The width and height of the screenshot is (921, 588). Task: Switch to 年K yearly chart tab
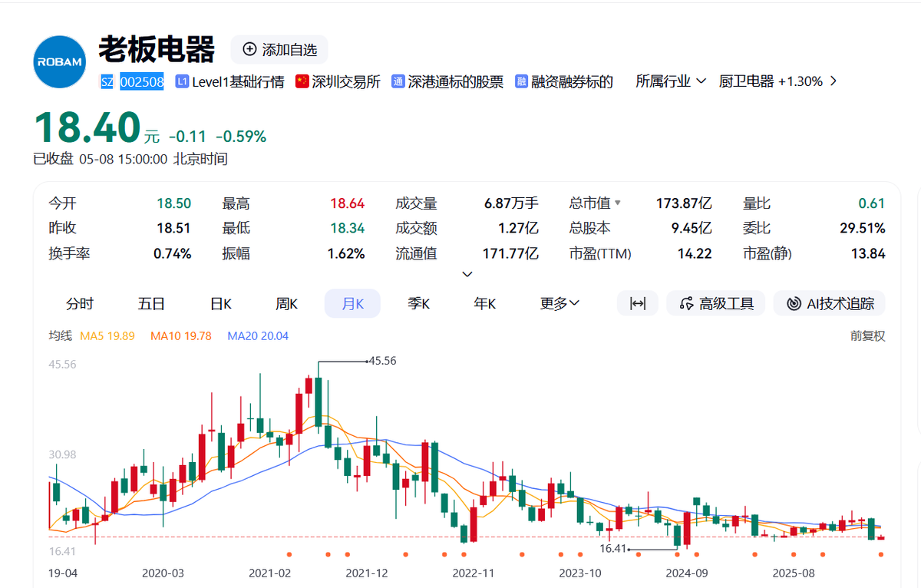pyautogui.click(x=485, y=304)
